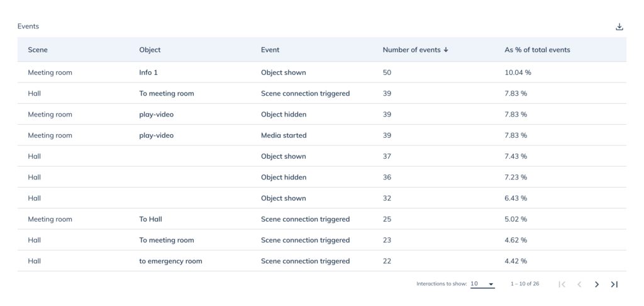Viewport: 644px width, 306px height.
Task: Open the Interactions to show dropdown
Action: click(482, 284)
